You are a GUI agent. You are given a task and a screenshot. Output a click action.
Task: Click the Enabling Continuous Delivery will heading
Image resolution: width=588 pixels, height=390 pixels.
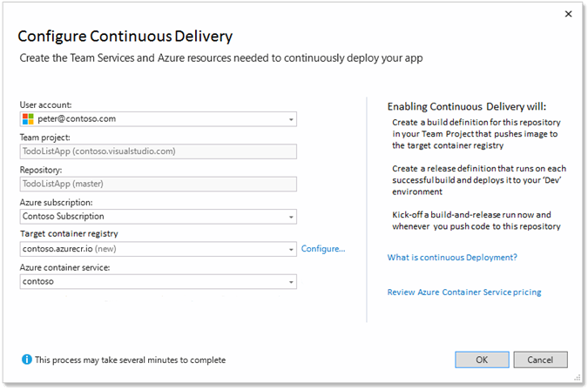point(467,107)
